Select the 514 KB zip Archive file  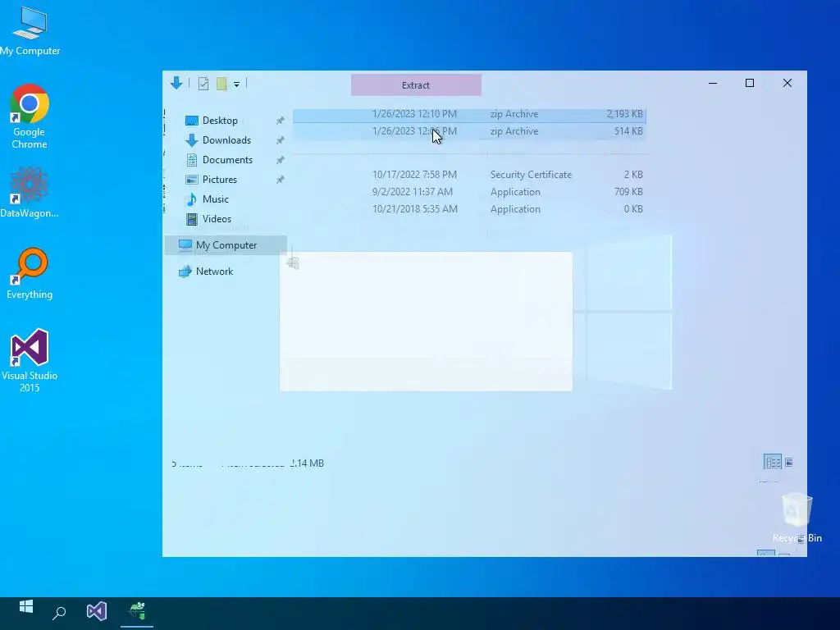click(469, 131)
